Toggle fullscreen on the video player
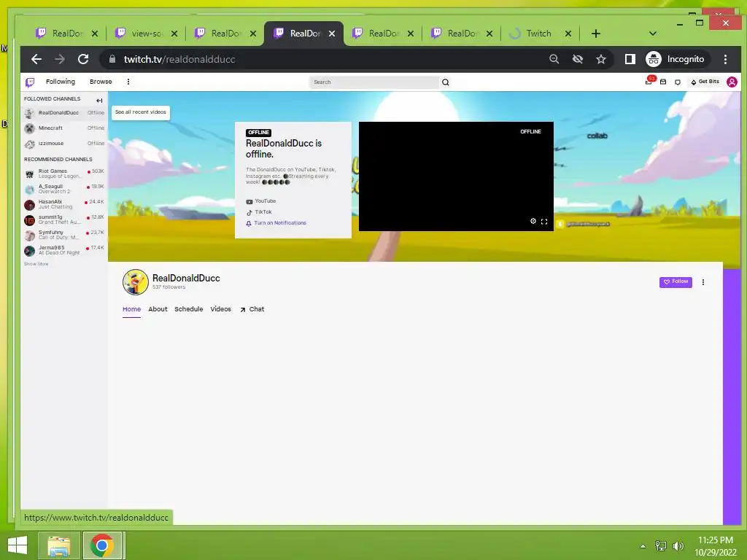Viewport: 747px width, 560px height. pyautogui.click(x=544, y=222)
